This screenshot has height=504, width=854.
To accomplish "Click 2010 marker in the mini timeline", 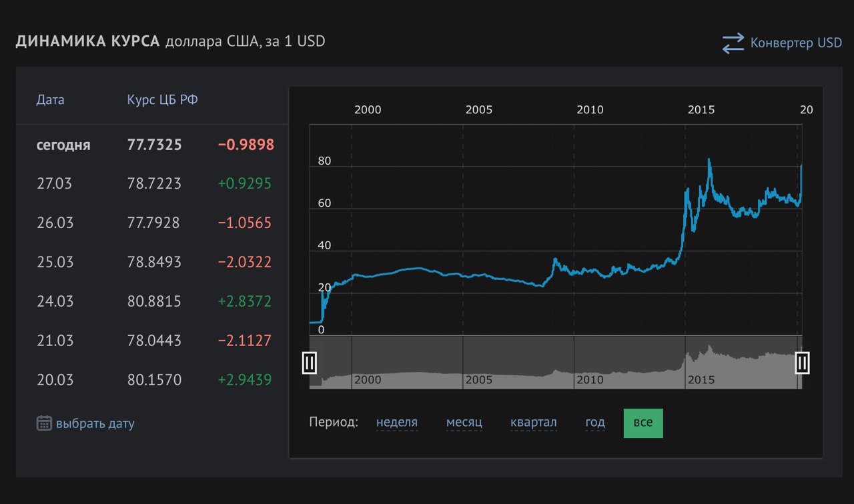I will (590, 379).
